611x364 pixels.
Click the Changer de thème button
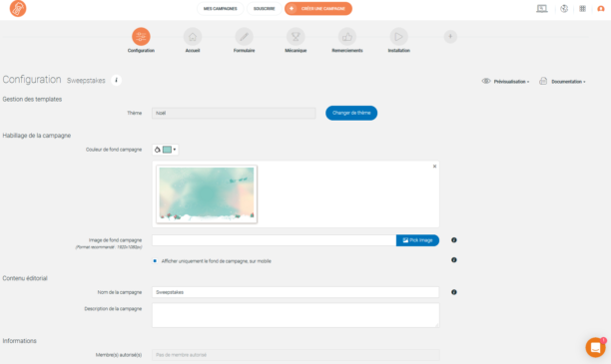(x=351, y=113)
